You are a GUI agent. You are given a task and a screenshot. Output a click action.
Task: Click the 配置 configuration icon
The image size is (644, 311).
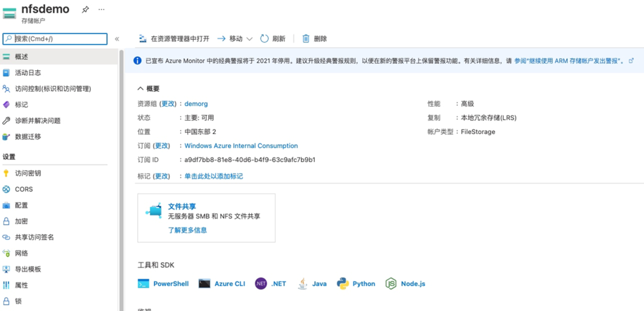[6, 205]
